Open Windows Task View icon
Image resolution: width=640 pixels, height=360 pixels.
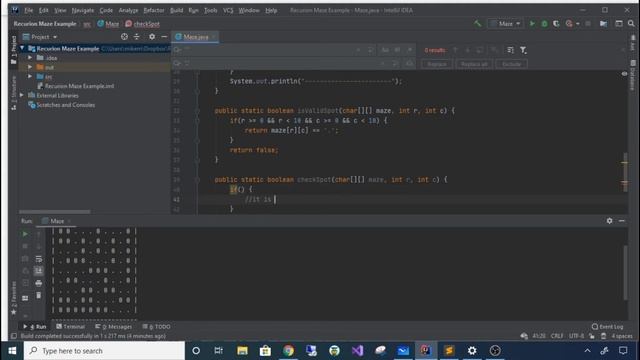tap(218, 351)
